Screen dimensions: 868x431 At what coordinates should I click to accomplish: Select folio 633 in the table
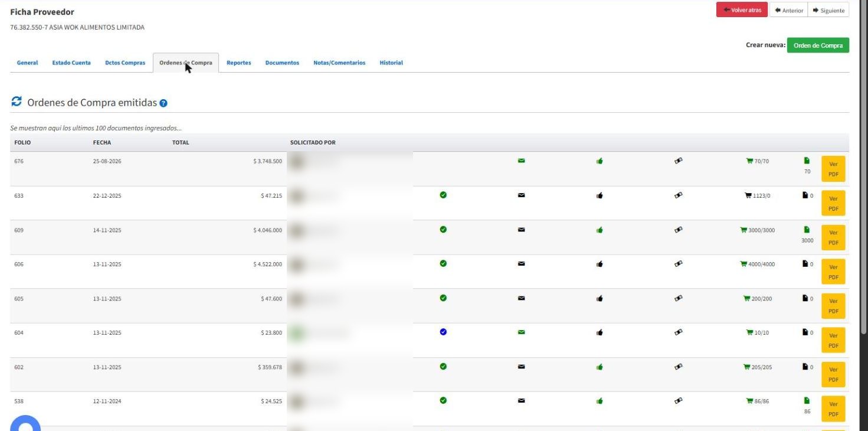[x=19, y=195]
